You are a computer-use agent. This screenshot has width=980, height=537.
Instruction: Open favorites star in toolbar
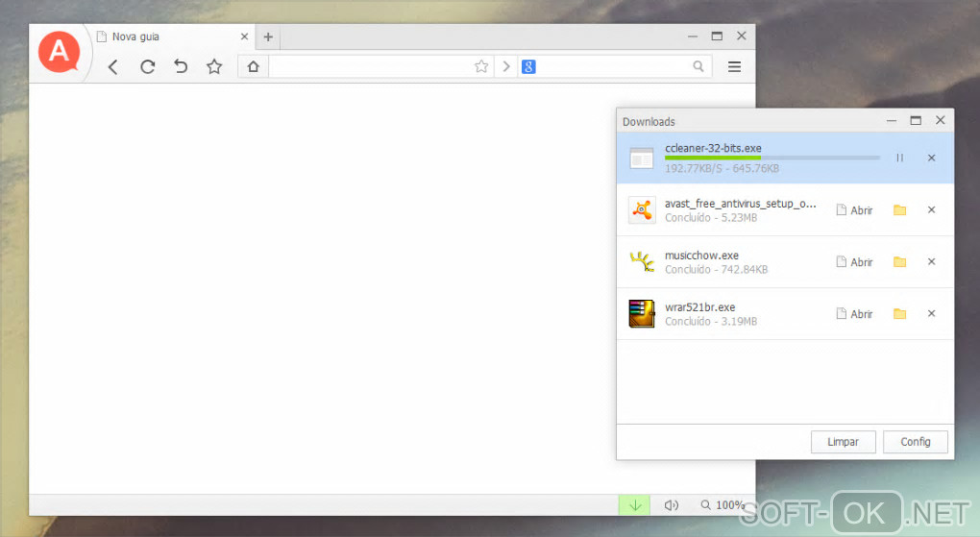(x=214, y=66)
